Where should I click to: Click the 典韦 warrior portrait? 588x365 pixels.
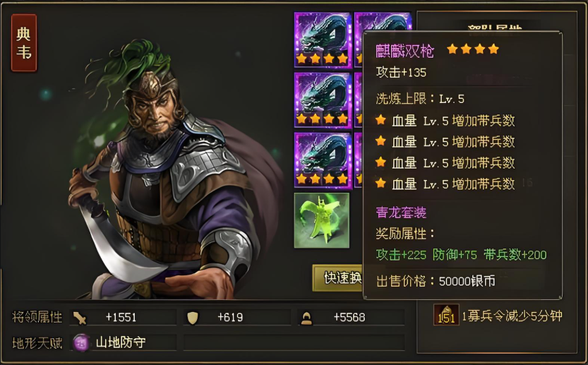tap(165, 169)
